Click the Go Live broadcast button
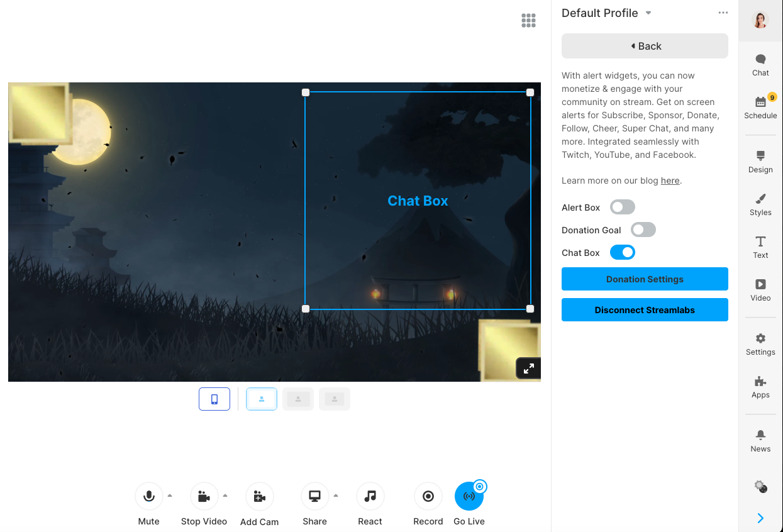 pos(469,497)
